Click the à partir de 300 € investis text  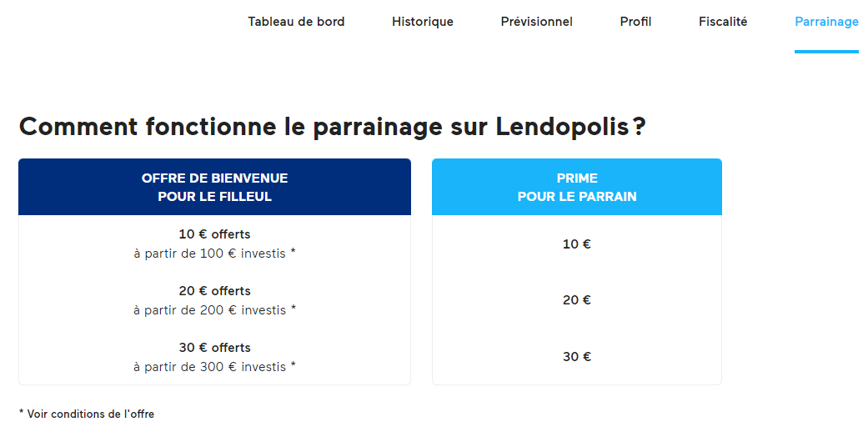pos(215,367)
